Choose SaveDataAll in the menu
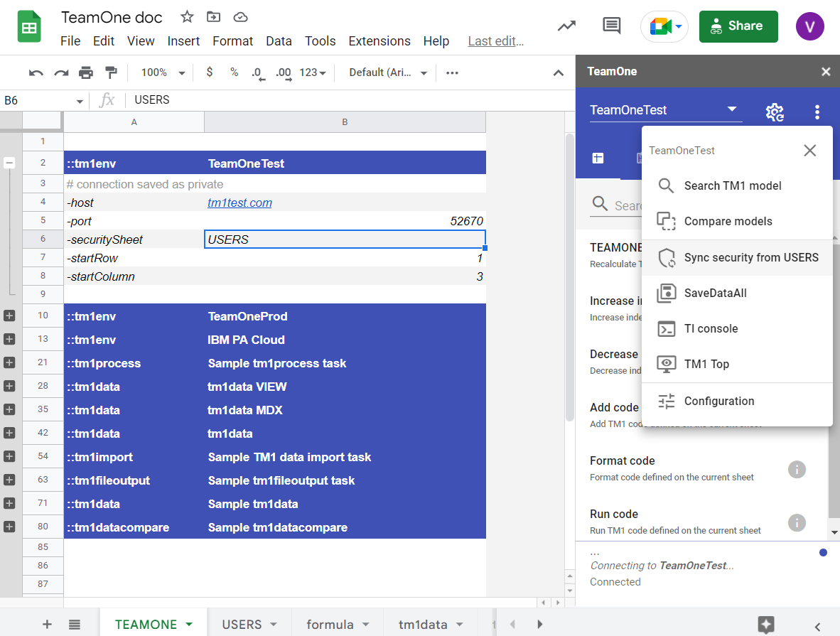This screenshot has height=636, width=840. point(737,293)
